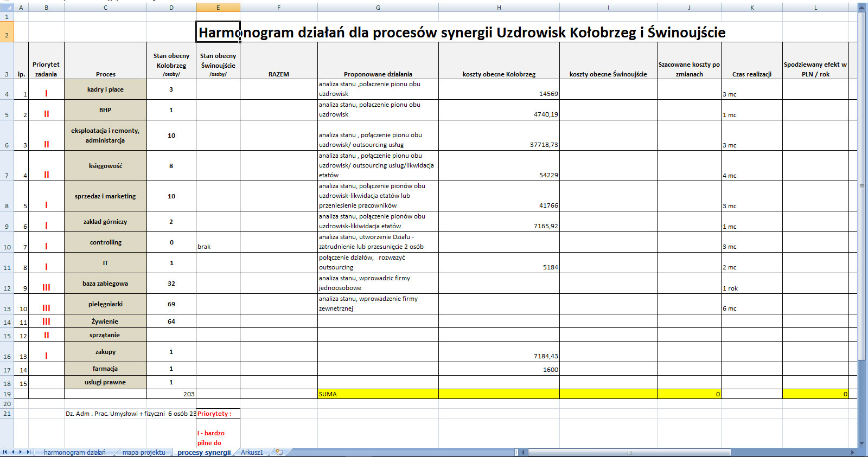Select row 10 by its row header

click(x=7, y=247)
